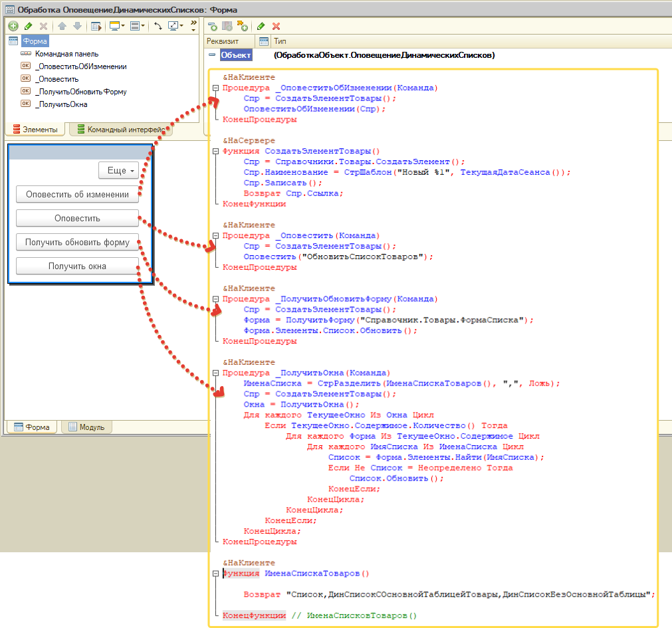
Task: Open the yellow monitor view dropdown
Action: (x=117, y=26)
